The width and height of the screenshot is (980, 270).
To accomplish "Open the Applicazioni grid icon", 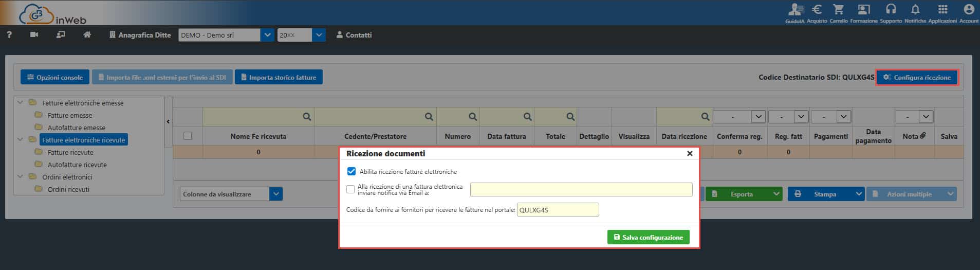I will click(x=942, y=10).
